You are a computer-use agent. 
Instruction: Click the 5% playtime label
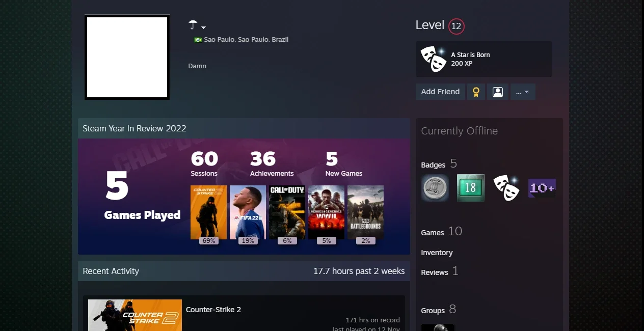[327, 241]
